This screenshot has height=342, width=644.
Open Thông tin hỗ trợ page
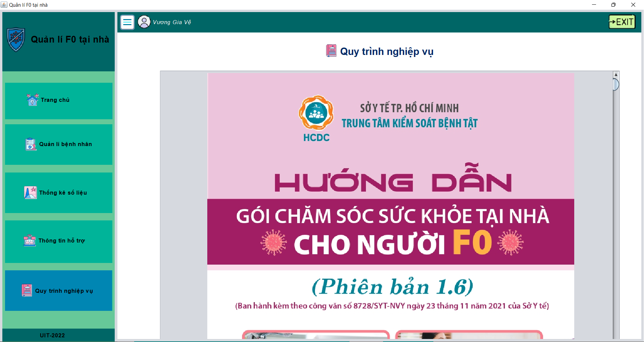(x=59, y=242)
